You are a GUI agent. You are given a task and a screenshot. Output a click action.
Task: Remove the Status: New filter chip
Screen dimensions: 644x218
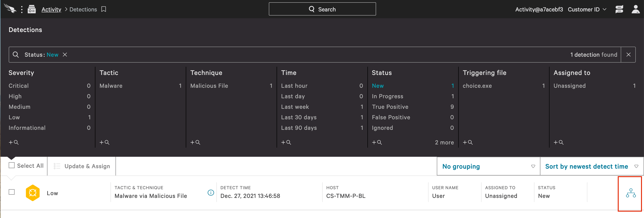pos(65,55)
